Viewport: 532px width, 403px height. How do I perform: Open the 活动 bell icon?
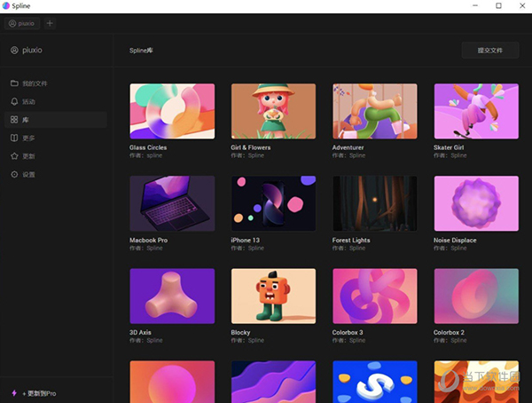pos(14,101)
